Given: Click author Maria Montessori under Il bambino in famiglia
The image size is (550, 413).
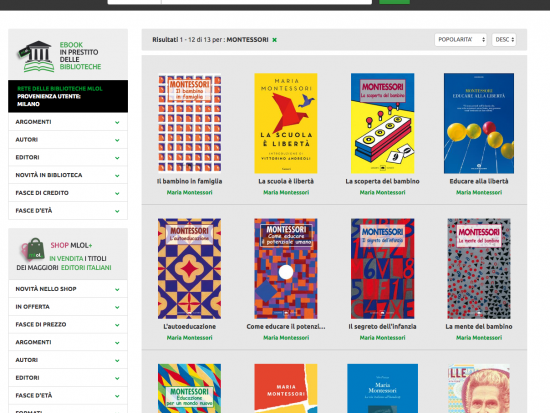Looking at the screenshot, I should (189, 192).
